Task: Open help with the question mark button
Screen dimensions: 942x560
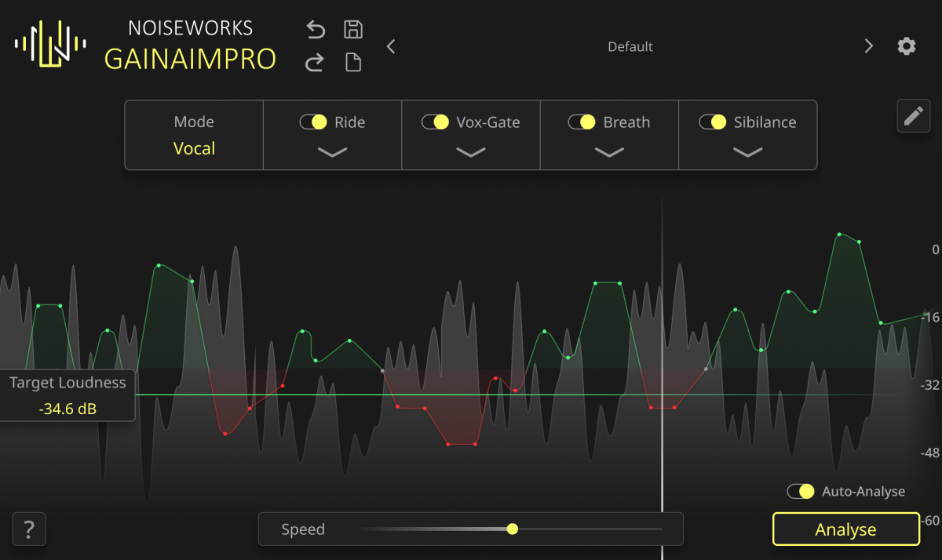Action: pos(29,529)
